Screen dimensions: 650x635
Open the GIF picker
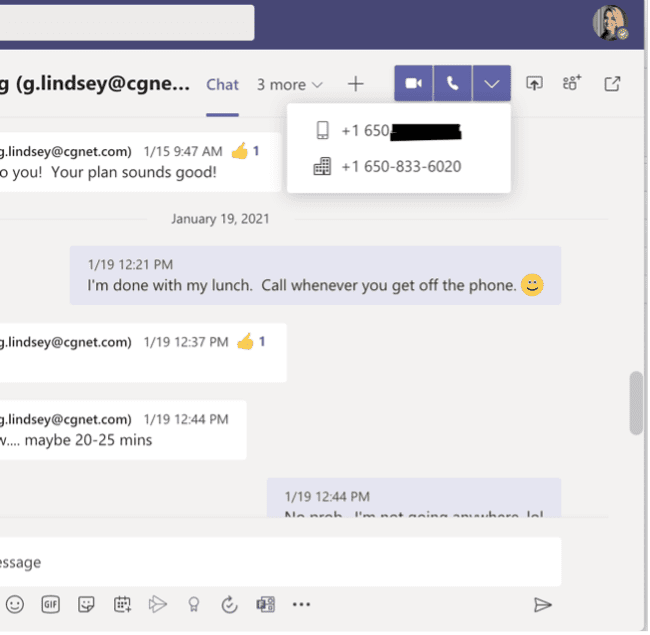tap(51, 604)
